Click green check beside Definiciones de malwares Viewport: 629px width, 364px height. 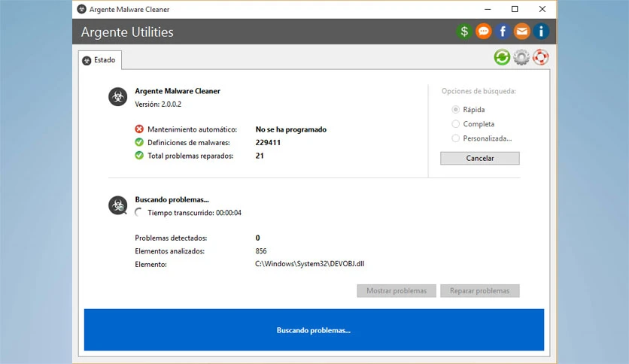pyautogui.click(x=139, y=142)
